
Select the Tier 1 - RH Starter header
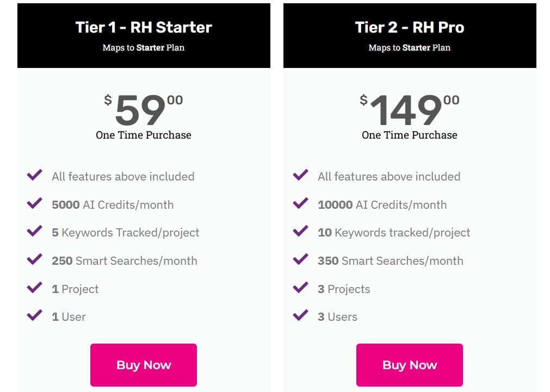click(x=143, y=27)
